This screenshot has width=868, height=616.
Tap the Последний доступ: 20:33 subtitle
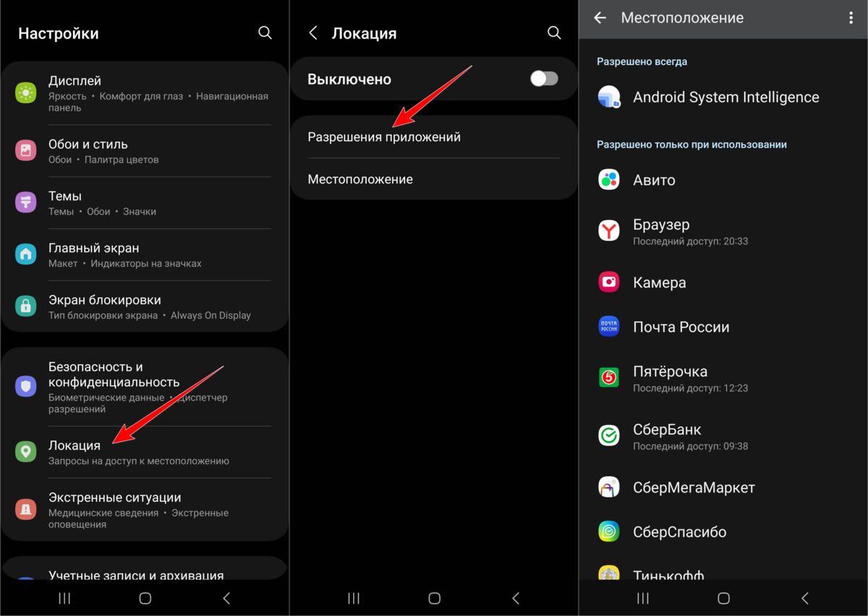(690, 241)
